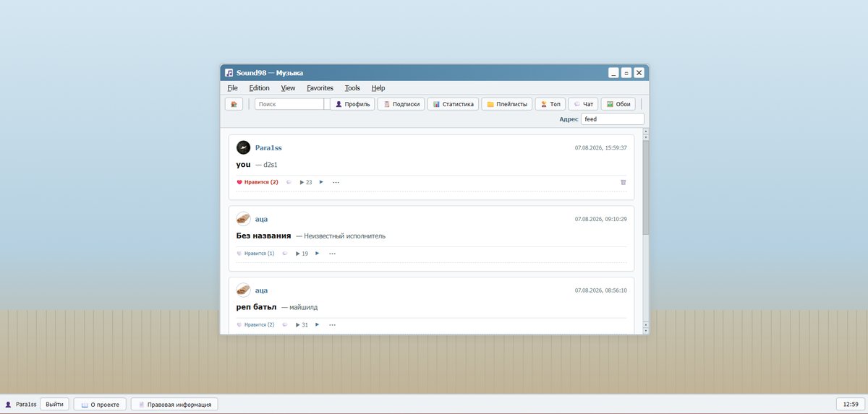The width and height of the screenshot is (868, 414).
Task: Open more options for 'Без названия' post
Action: tap(332, 254)
